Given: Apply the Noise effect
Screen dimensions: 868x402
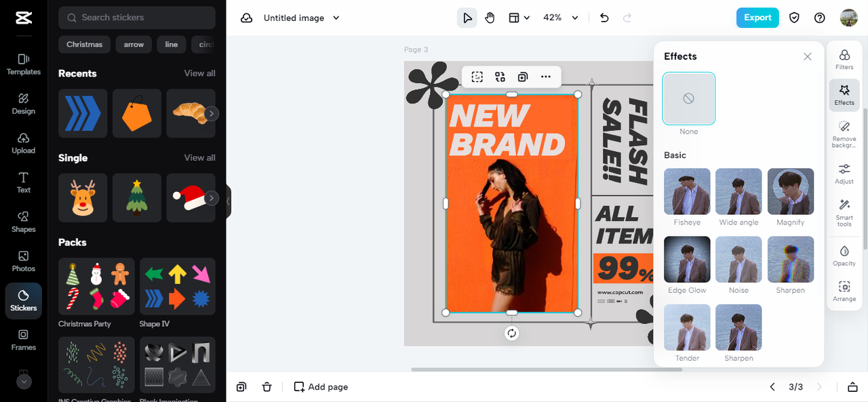Looking at the screenshot, I should 739,260.
